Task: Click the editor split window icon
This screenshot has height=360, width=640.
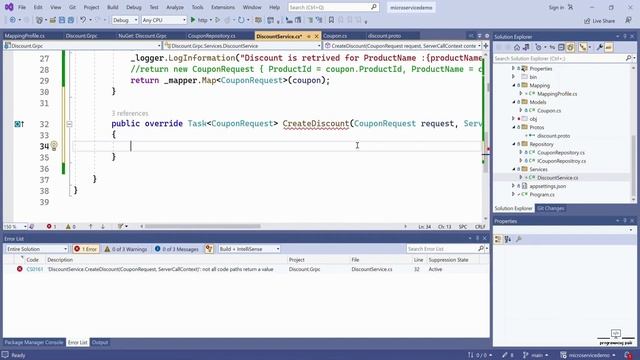Action: [486, 46]
